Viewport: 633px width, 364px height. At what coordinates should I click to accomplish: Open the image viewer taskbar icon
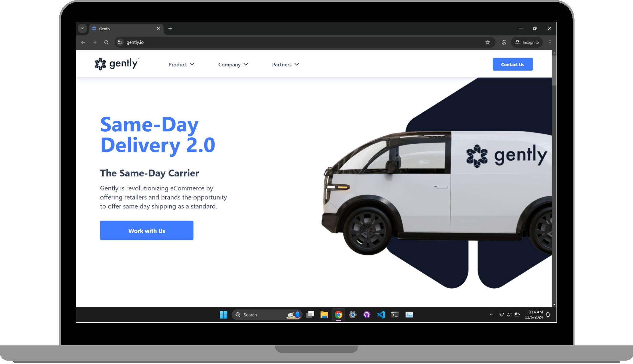pyautogui.click(x=409, y=315)
